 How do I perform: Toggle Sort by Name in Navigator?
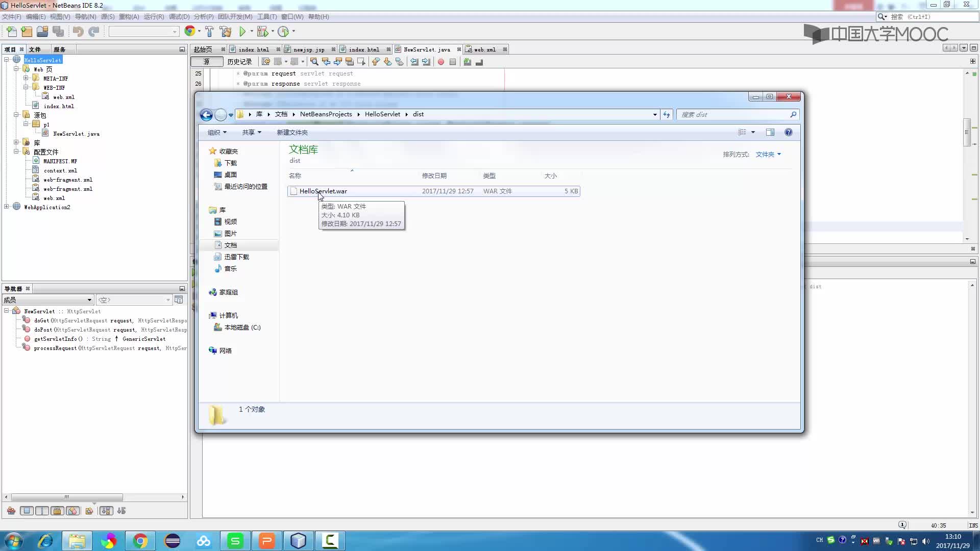[106, 511]
